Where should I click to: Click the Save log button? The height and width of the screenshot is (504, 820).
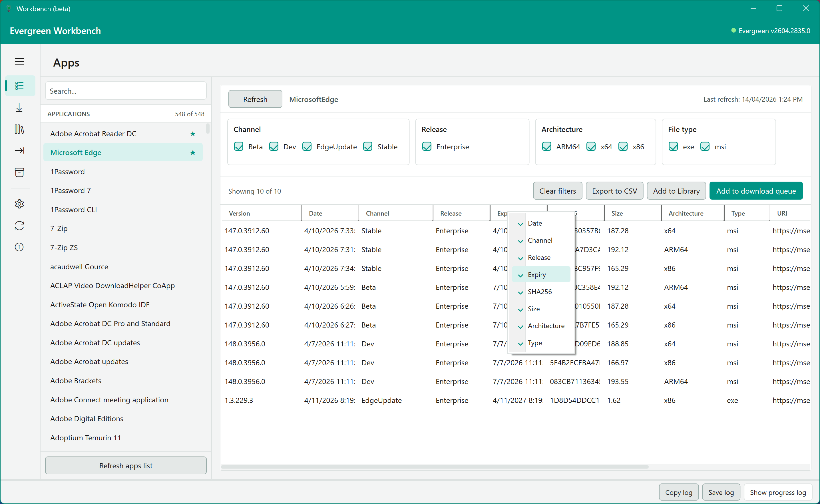tap(721, 492)
